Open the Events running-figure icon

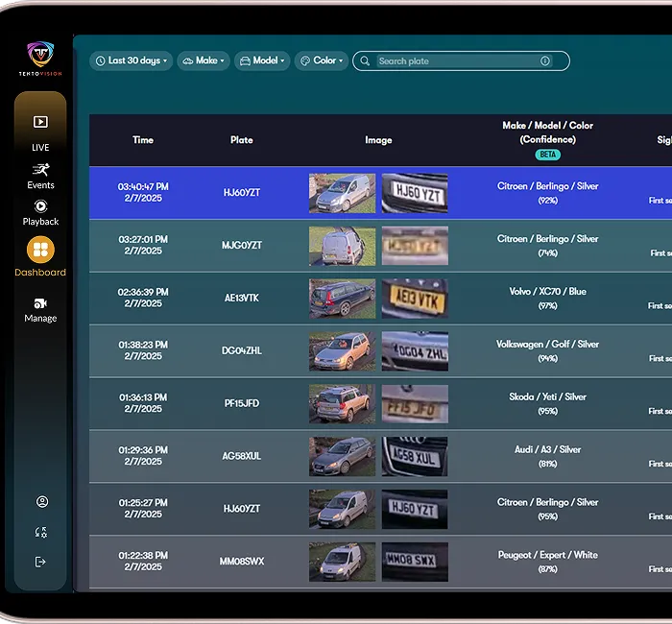click(x=40, y=170)
